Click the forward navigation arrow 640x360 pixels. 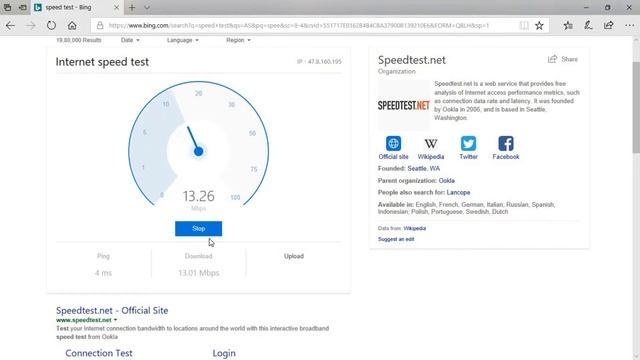tap(31, 26)
